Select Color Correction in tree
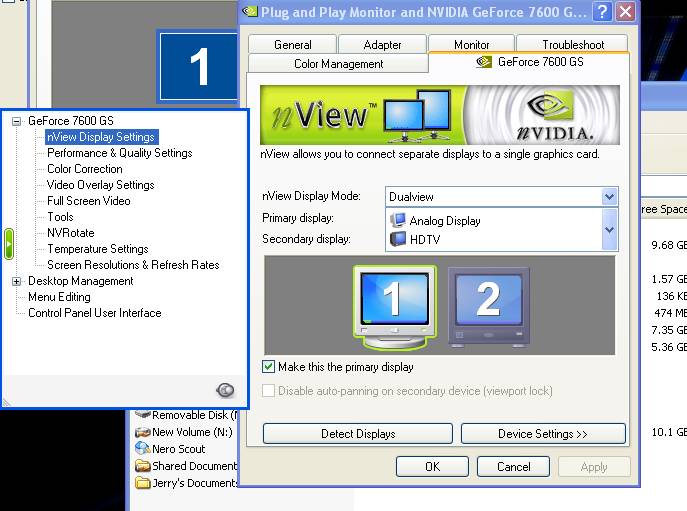The image size is (687, 511). point(85,169)
